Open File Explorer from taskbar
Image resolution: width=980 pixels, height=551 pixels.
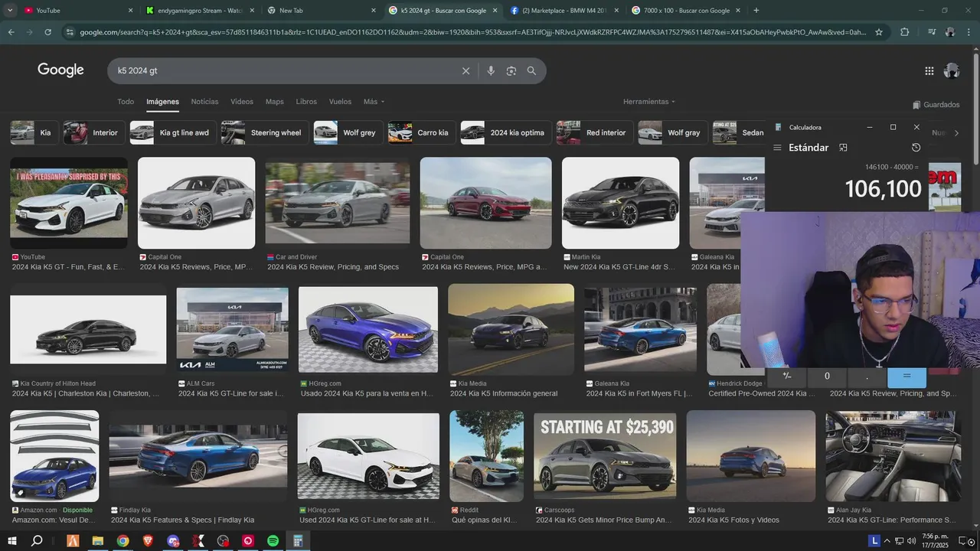pos(98,541)
